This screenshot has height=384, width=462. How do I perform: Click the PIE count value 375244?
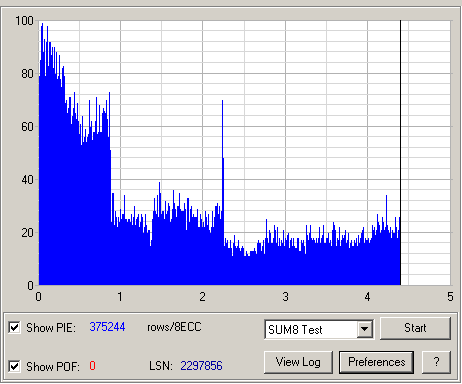107,327
